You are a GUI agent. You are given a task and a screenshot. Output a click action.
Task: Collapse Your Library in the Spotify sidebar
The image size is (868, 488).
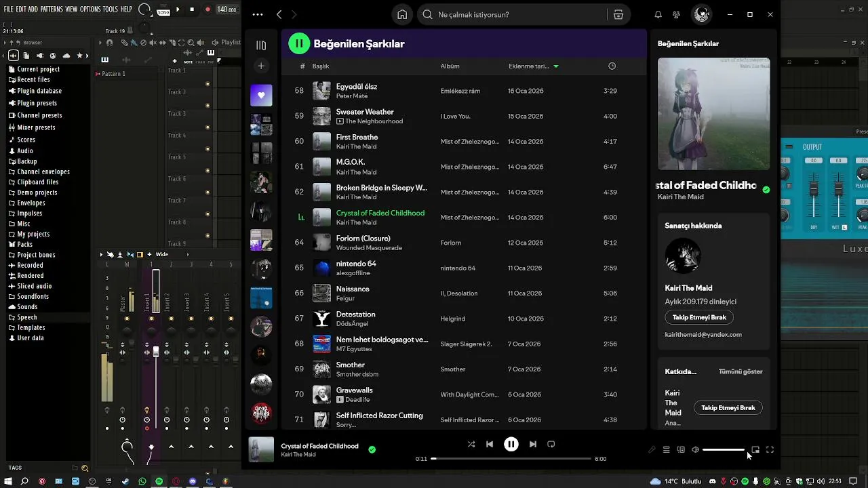(x=261, y=45)
